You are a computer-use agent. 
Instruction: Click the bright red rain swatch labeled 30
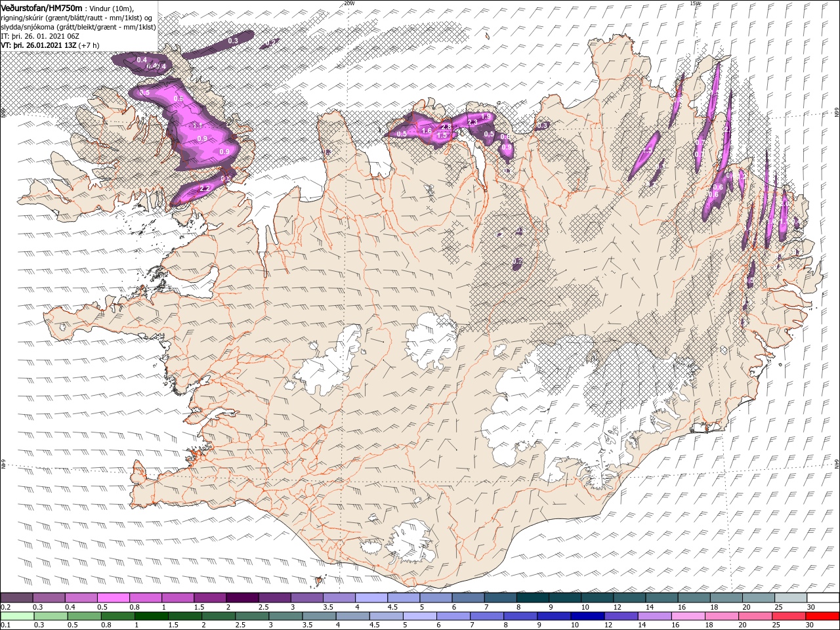click(823, 616)
